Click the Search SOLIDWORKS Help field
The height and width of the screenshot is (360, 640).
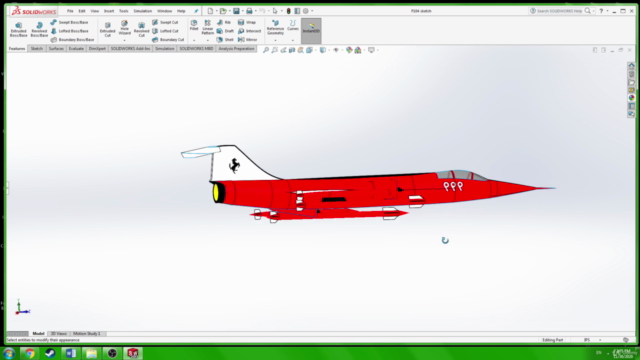click(559, 11)
